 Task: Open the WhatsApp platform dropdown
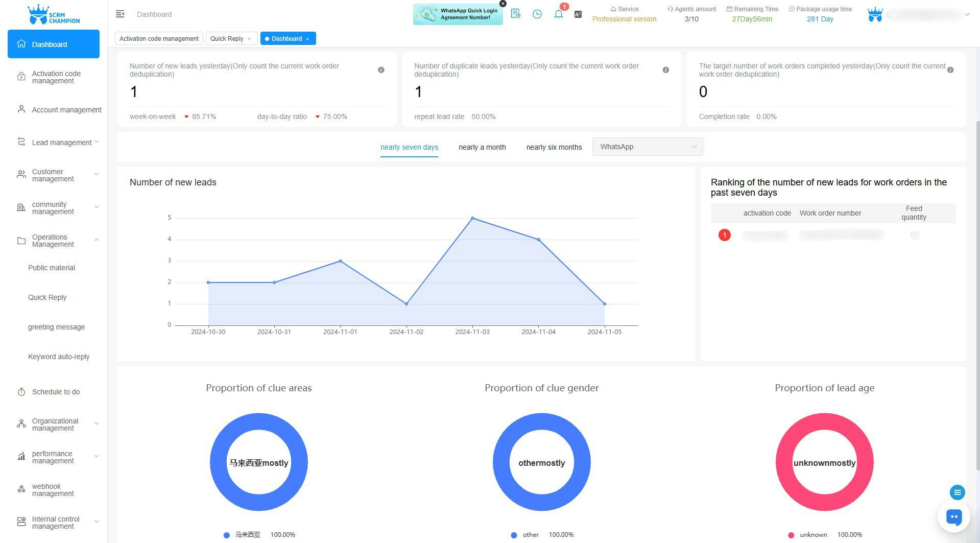[x=647, y=147]
